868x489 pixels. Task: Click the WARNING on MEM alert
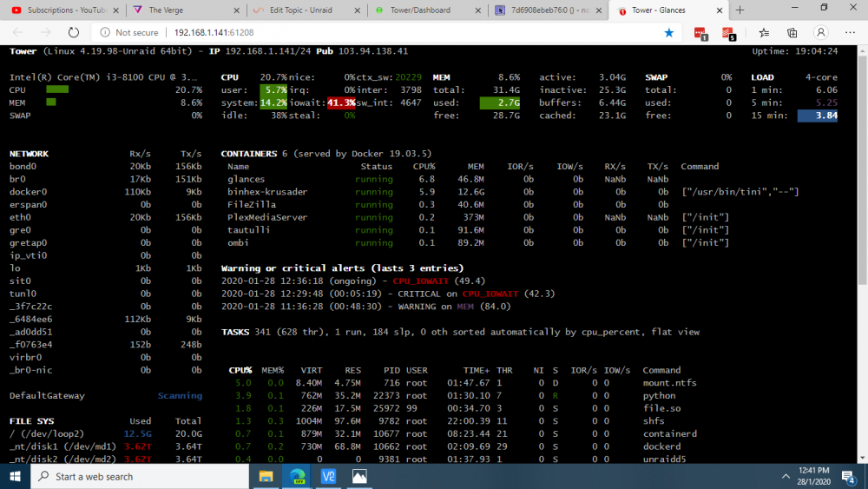click(x=366, y=307)
